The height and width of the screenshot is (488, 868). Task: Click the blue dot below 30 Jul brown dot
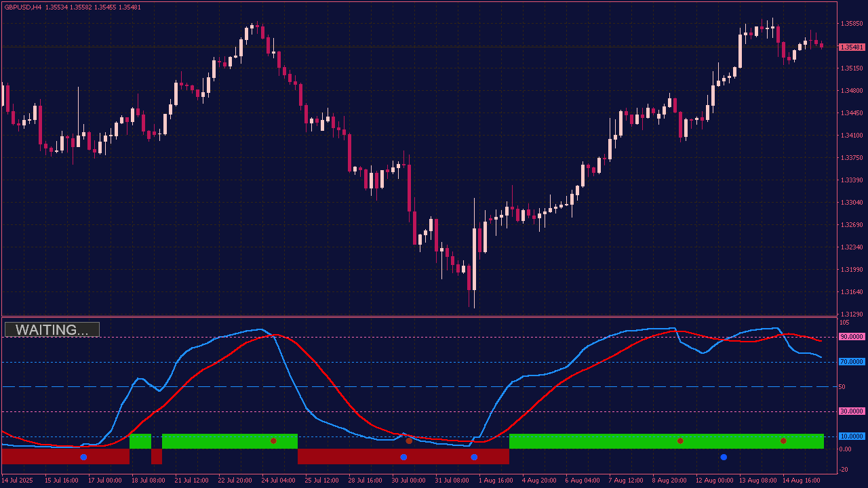pyautogui.click(x=403, y=457)
